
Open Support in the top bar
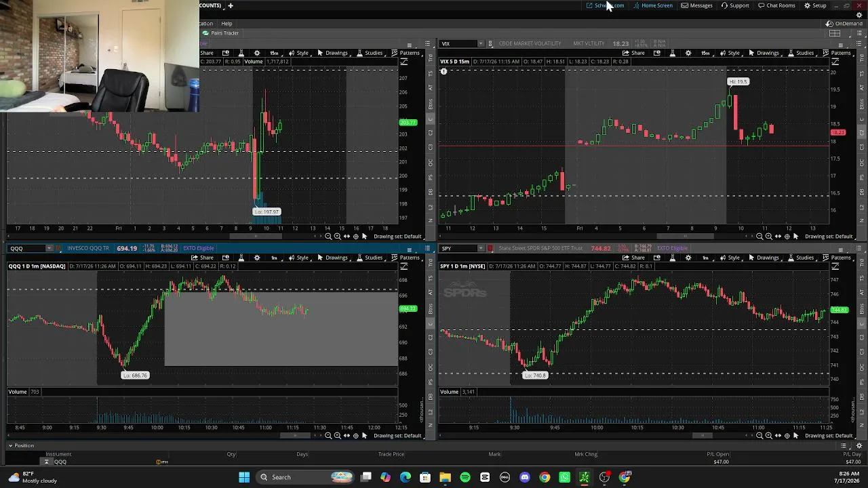[735, 5]
